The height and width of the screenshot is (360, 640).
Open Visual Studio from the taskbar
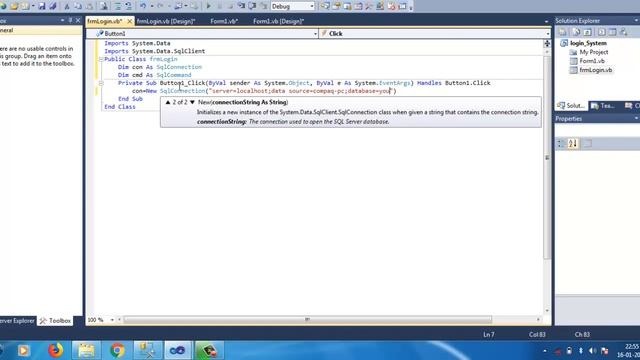tap(178, 351)
